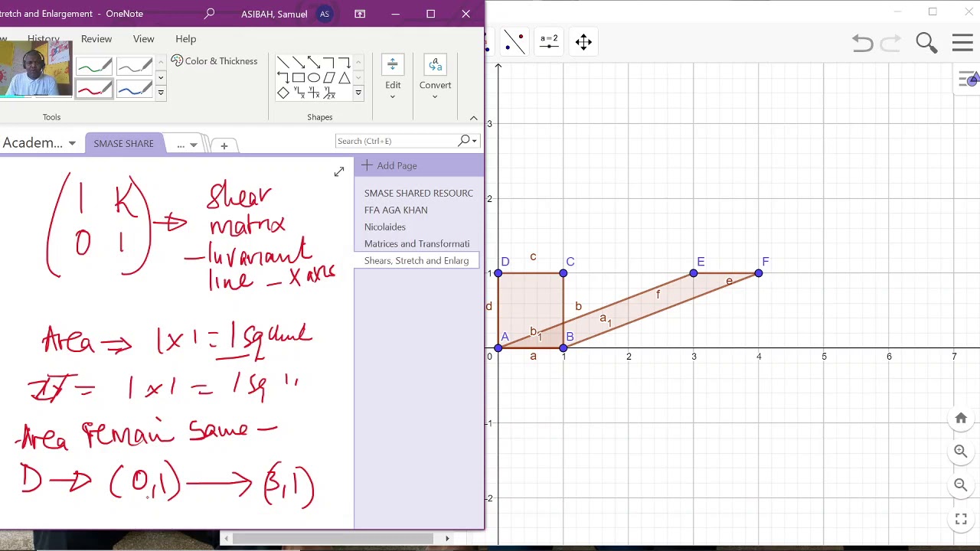Open the Convert dropdown

[435, 77]
